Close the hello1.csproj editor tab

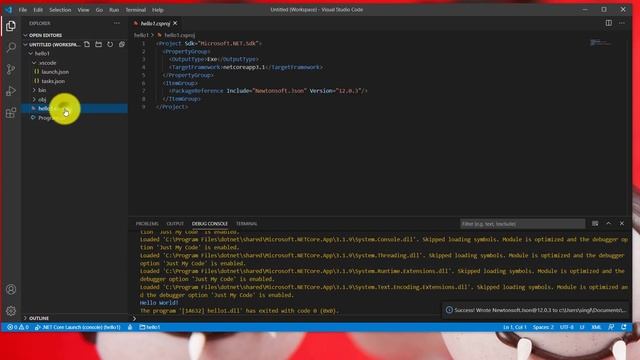pos(175,23)
